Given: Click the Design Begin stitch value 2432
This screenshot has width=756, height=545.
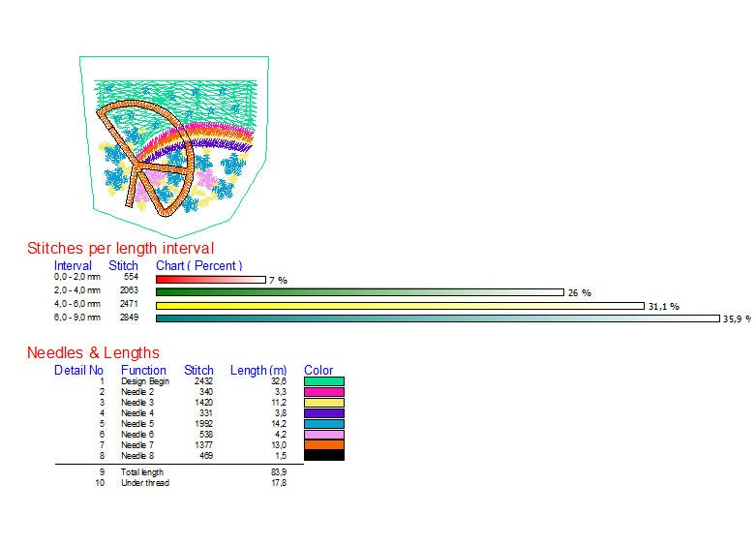Looking at the screenshot, I should 204,381.
